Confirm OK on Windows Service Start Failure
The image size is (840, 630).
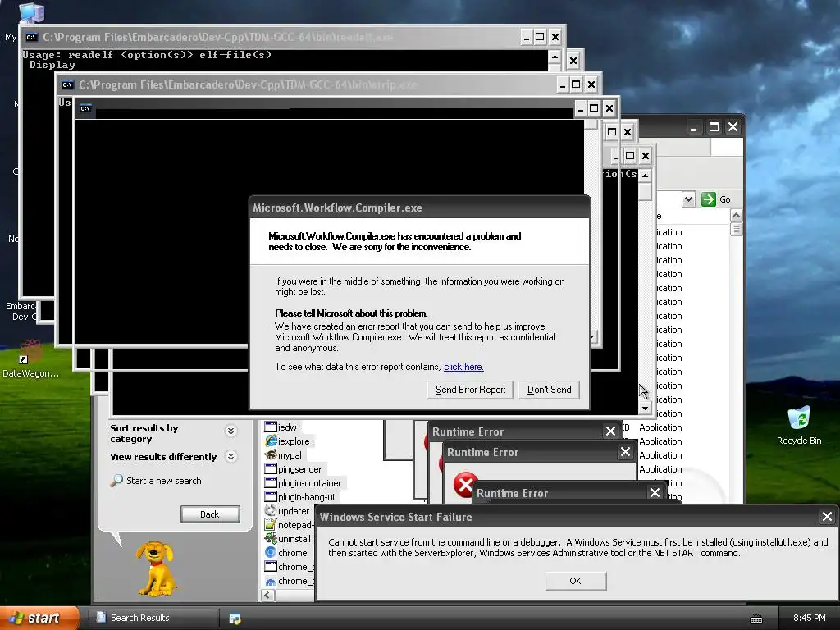coord(575,581)
